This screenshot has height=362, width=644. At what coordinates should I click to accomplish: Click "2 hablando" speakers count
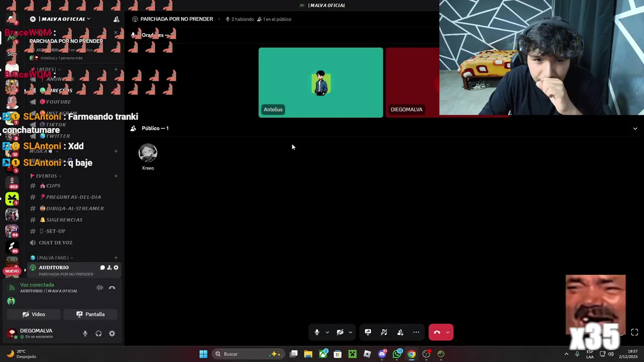click(x=240, y=19)
